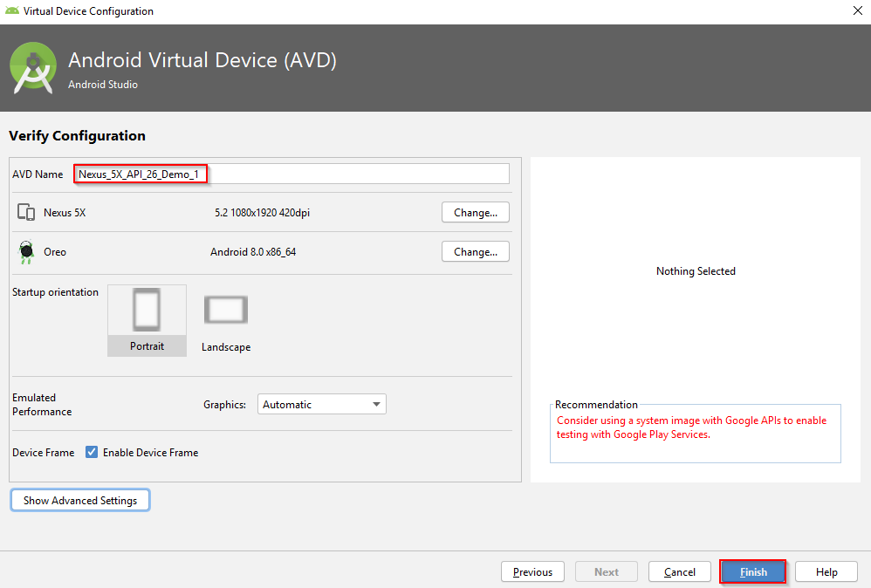This screenshot has height=588, width=871.
Task: Click the 'Nexus 5X' device name text
Action: coord(65,213)
